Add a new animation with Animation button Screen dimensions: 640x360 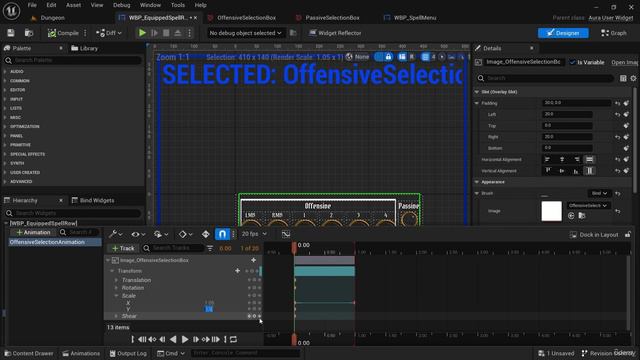pos(33,232)
